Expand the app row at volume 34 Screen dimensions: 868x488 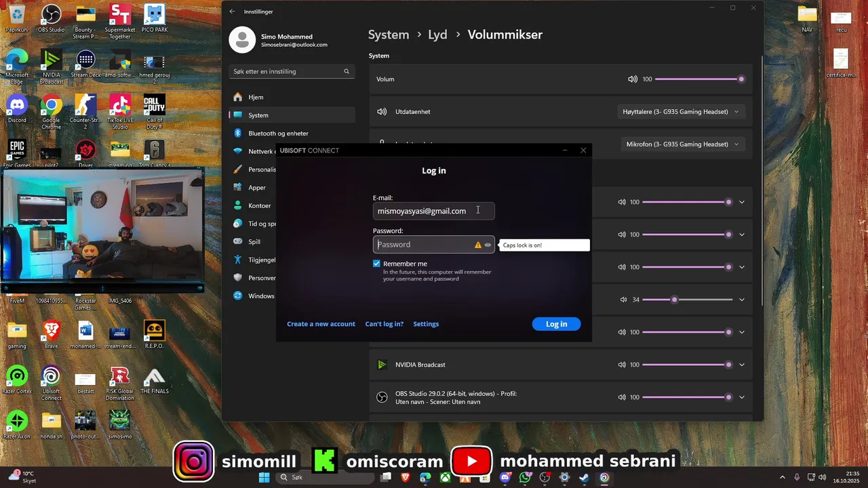pos(742,300)
